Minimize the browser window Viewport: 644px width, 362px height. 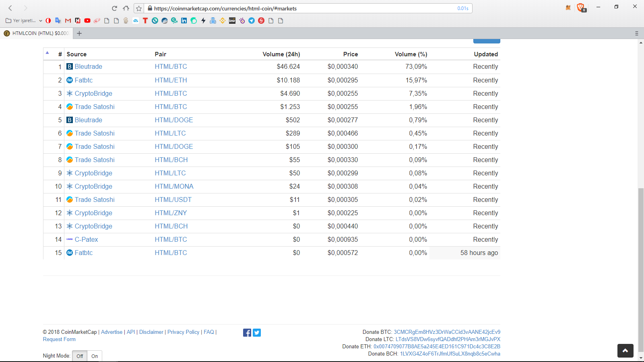598,7
